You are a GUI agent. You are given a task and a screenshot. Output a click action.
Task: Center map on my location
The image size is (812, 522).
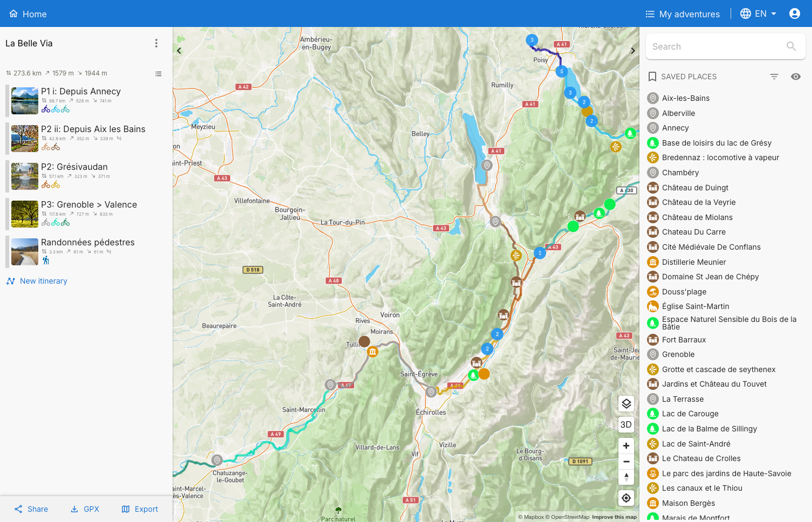[626, 498]
